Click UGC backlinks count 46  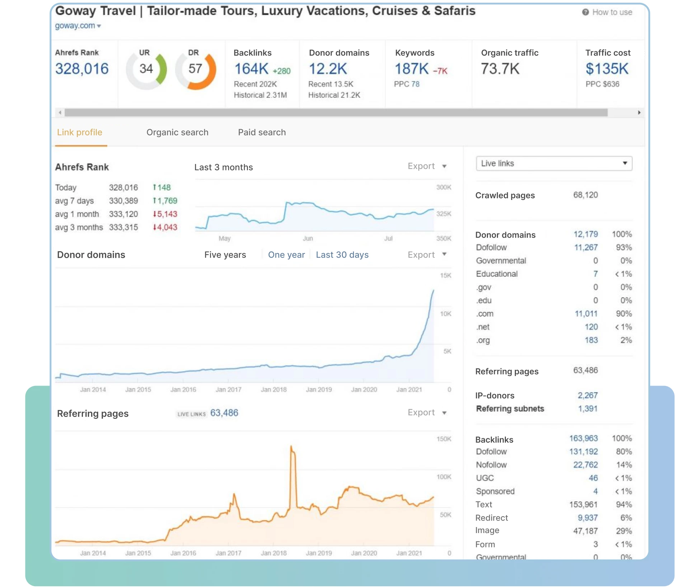(593, 479)
